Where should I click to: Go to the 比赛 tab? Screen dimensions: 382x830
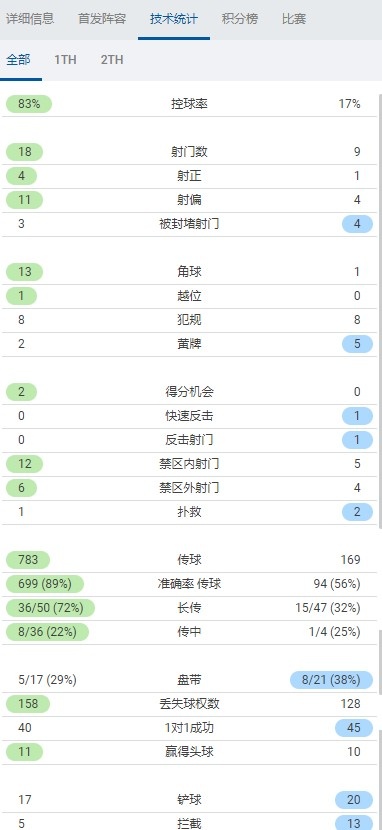tap(294, 20)
